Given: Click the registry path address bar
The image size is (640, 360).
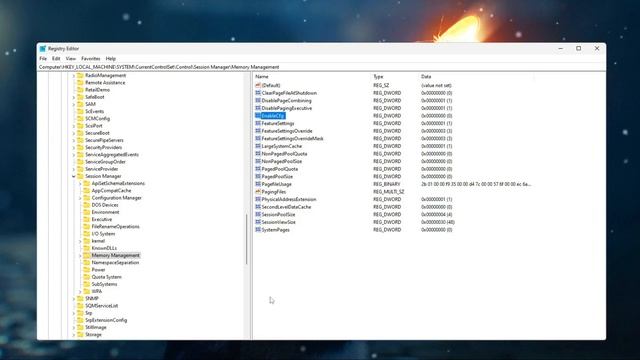Looking at the screenshot, I should click(321, 67).
